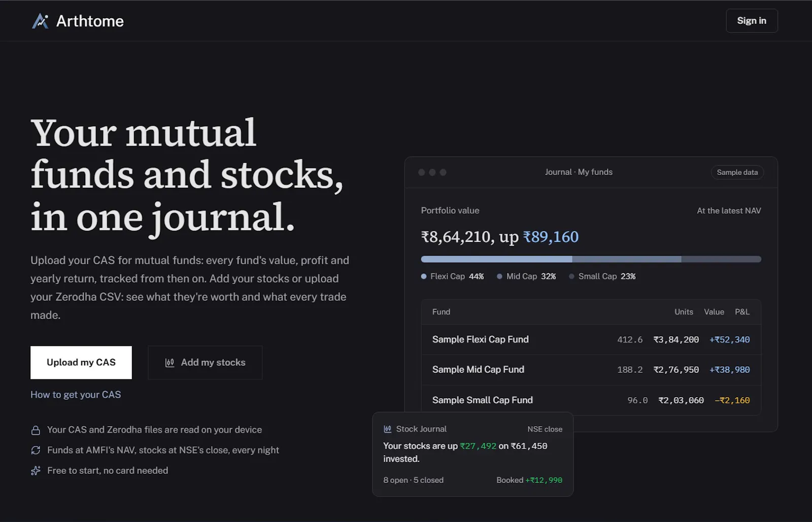Click the −₹2,160 loss value
Screen dimensions: 812x522
[x=732, y=400]
